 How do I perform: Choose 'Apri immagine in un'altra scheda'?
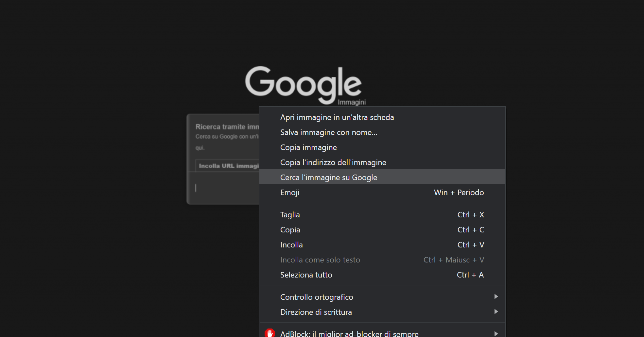click(x=337, y=117)
